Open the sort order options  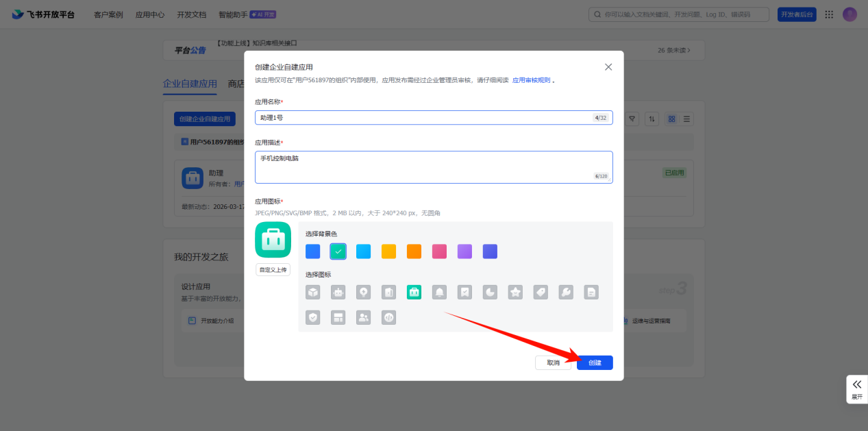[x=653, y=119]
